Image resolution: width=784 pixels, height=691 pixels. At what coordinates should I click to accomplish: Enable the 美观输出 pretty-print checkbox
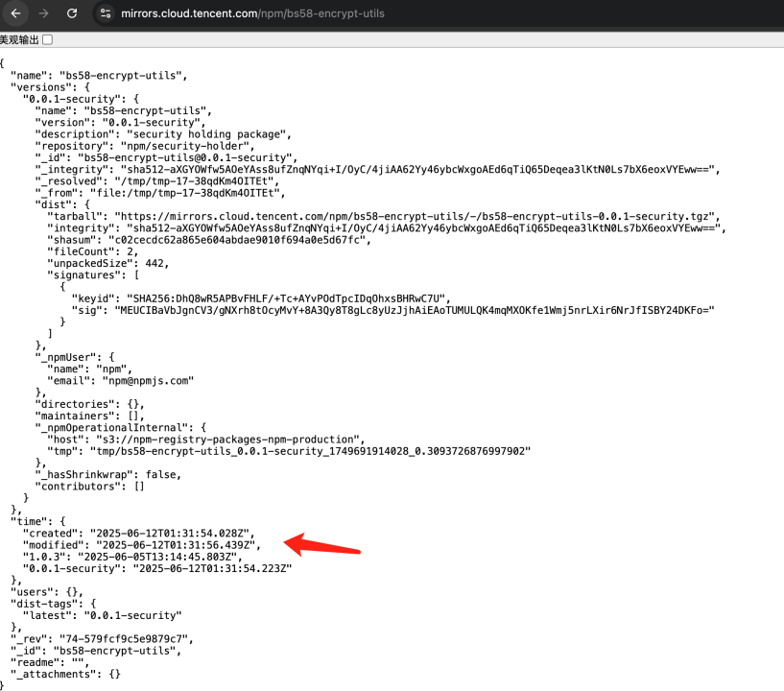click(x=47, y=39)
